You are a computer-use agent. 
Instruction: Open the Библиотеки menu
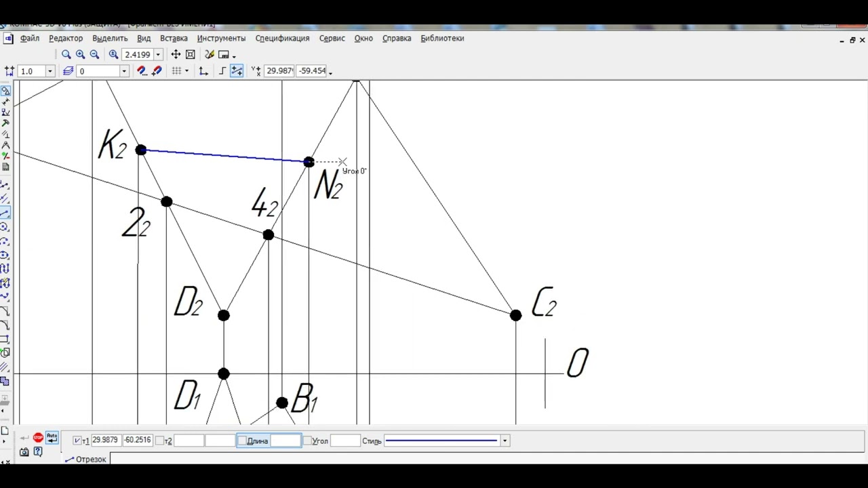[442, 39]
